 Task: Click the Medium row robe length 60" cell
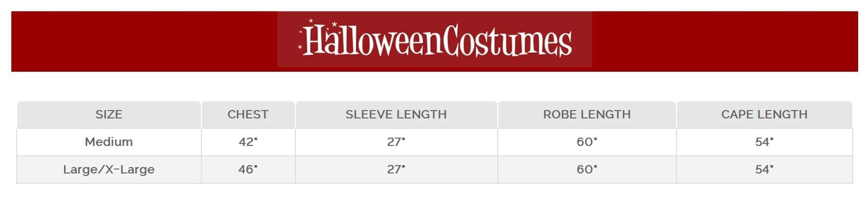tap(587, 142)
